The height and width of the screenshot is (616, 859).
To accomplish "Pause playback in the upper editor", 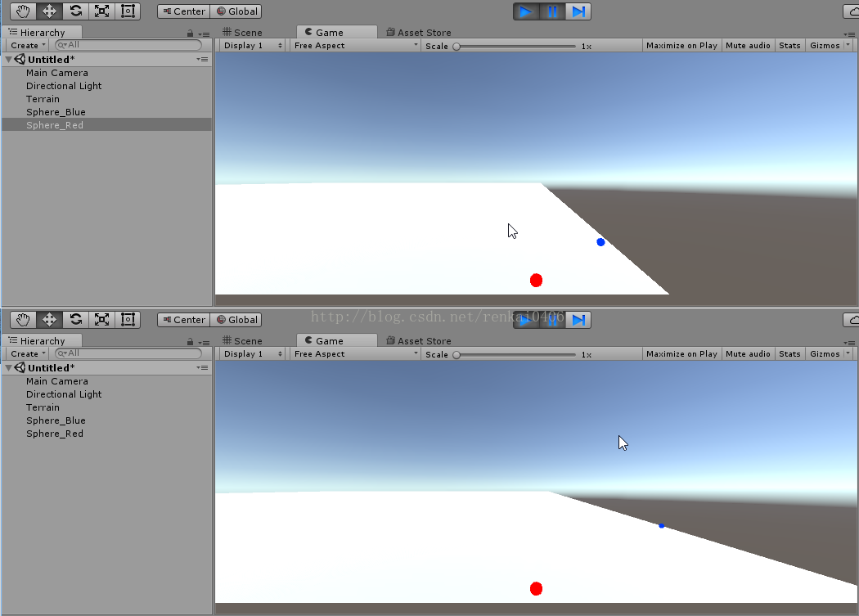I will (x=552, y=11).
